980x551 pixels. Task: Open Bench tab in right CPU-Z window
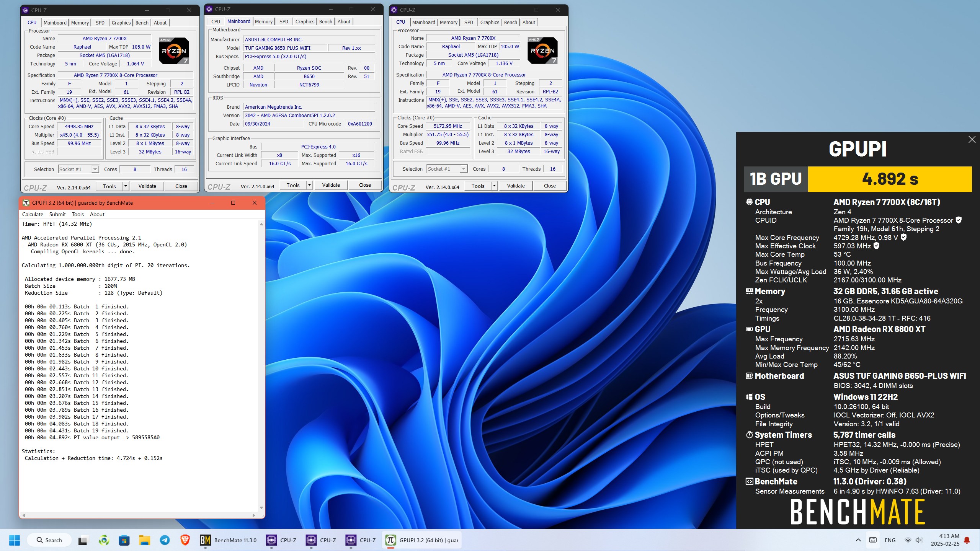[510, 22]
